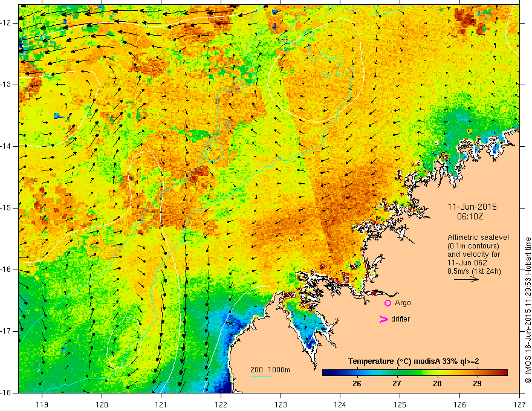Click the "drifter" legend label
The width and height of the screenshot is (532, 411).
tap(400, 319)
